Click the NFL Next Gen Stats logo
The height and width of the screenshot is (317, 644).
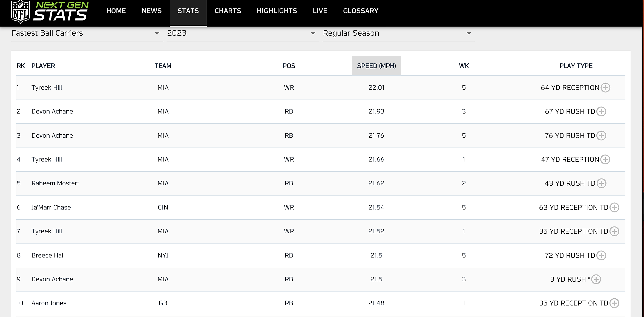[50, 12]
